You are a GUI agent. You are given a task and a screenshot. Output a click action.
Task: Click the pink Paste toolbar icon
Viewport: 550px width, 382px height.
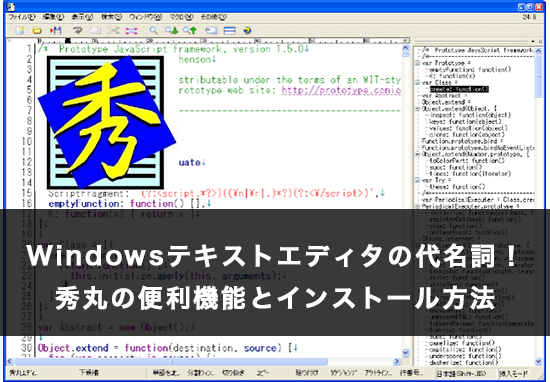tap(131, 31)
